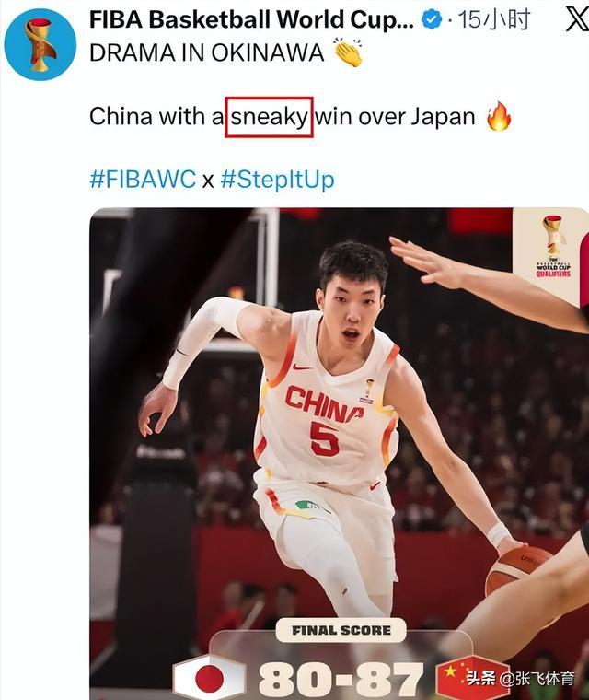Click the fire emoji after Japan
Screen dimensions: 589x700
(x=498, y=116)
